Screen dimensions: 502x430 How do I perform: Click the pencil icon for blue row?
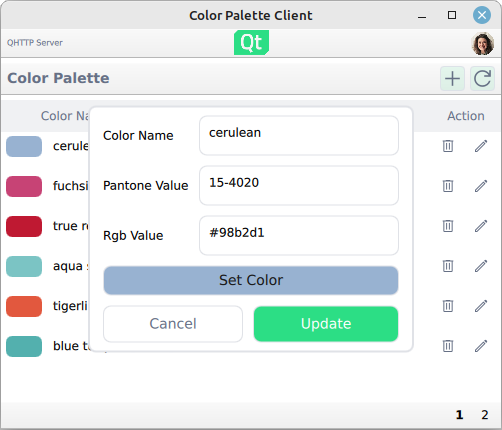481,346
